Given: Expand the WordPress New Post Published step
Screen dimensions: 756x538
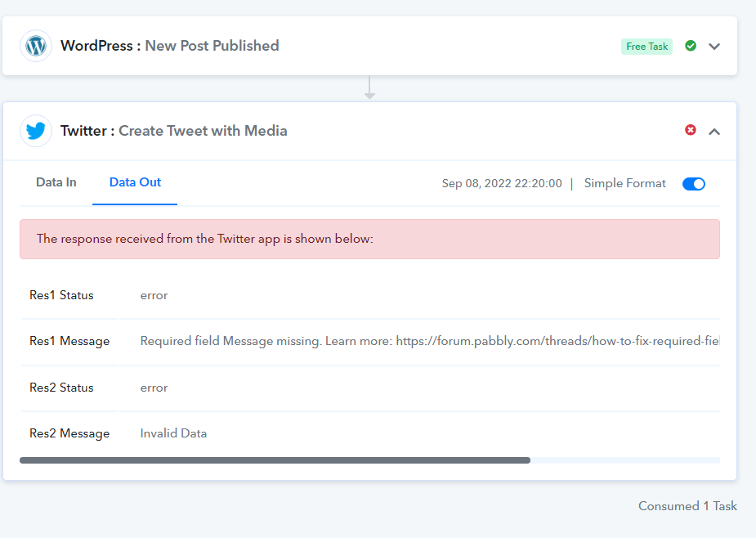Looking at the screenshot, I should [714, 47].
